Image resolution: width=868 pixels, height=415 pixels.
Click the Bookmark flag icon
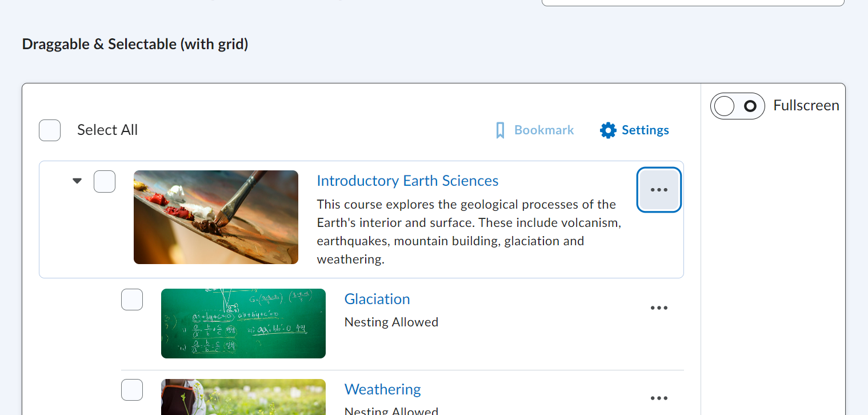(501, 130)
